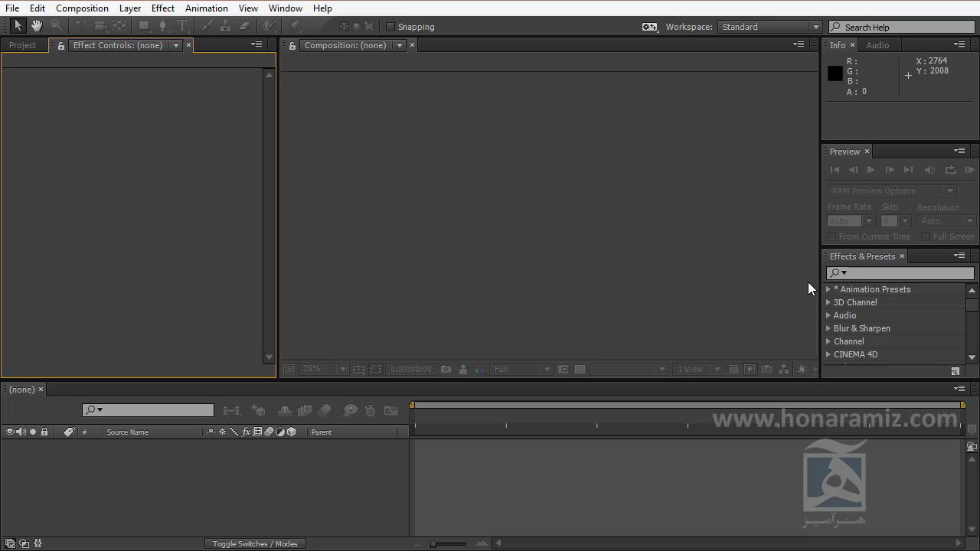Toggle mask and shape path visibility

376,369
